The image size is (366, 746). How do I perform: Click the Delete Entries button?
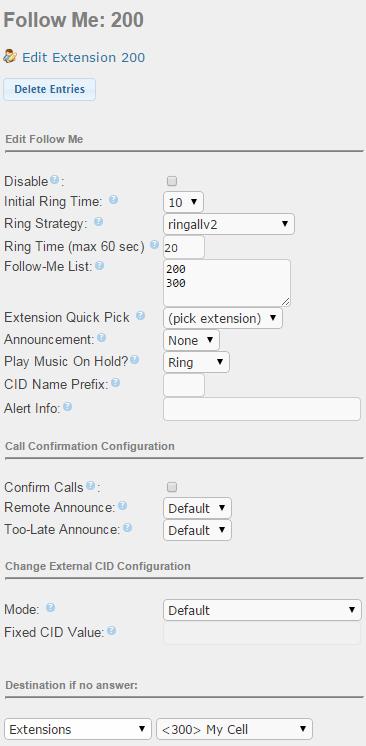(x=49, y=89)
